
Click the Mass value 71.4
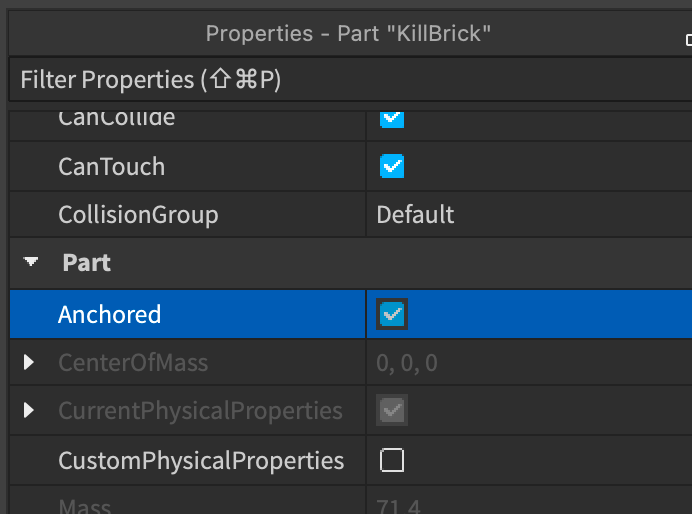(x=399, y=506)
